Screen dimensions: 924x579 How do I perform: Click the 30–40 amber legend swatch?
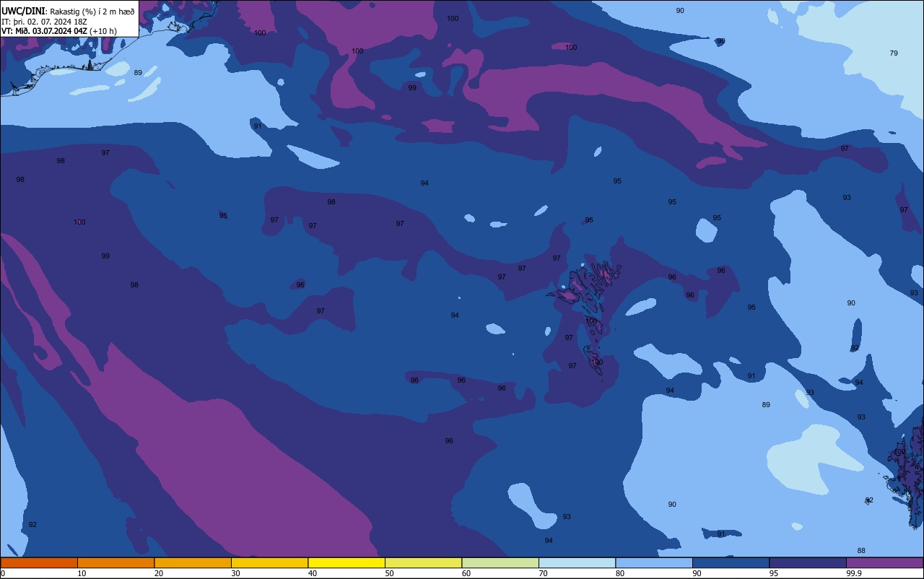point(269,562)
